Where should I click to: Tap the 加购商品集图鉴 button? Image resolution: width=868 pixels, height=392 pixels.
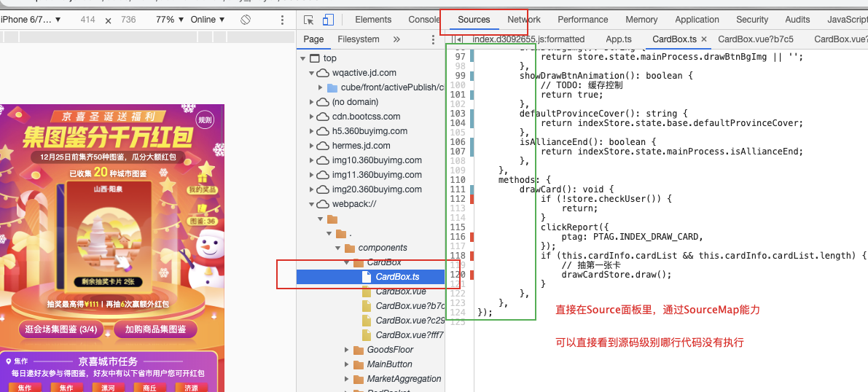point(156,329)
